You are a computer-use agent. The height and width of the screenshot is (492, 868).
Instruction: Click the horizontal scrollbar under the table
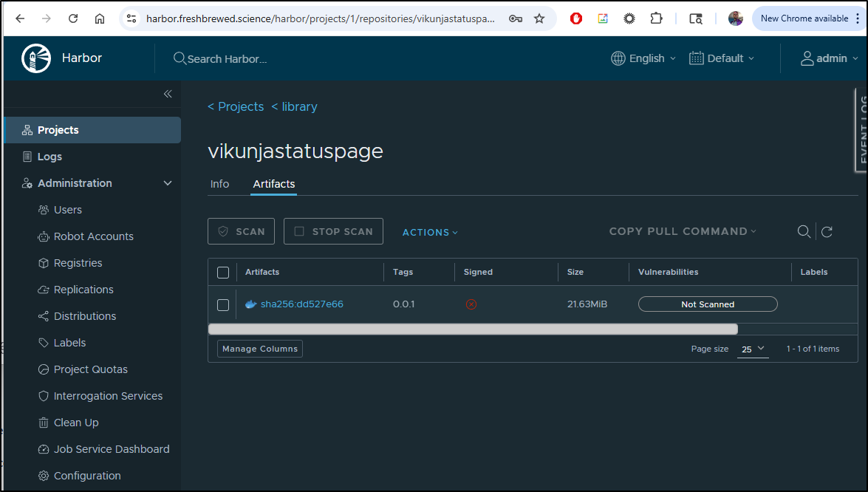(473, 329)
